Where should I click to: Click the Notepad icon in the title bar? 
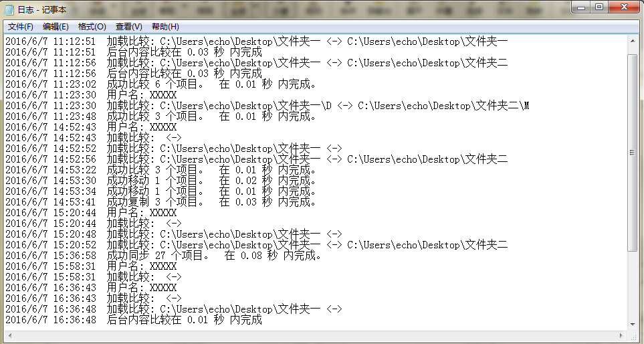(x=9, y=9)
